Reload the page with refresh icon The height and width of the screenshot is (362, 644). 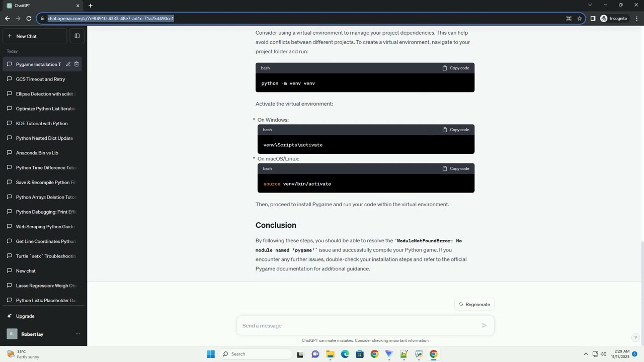[x=29, y=19]
